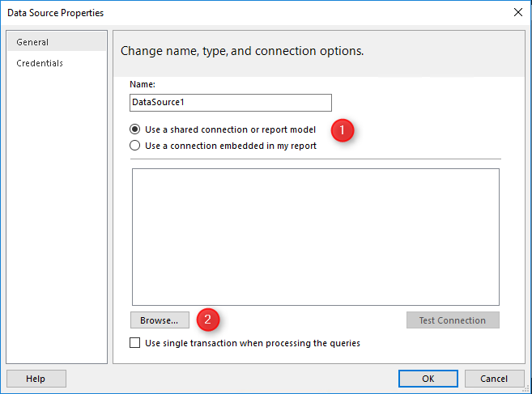532x394 pixels.
Task: Click the empty shared connection list box
Action: (x=316, y=237)
